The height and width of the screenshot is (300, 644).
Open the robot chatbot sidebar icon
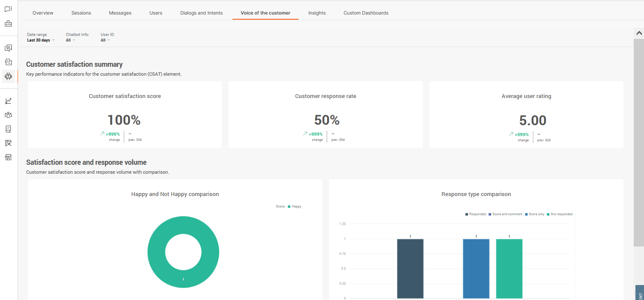coord(8,77)
